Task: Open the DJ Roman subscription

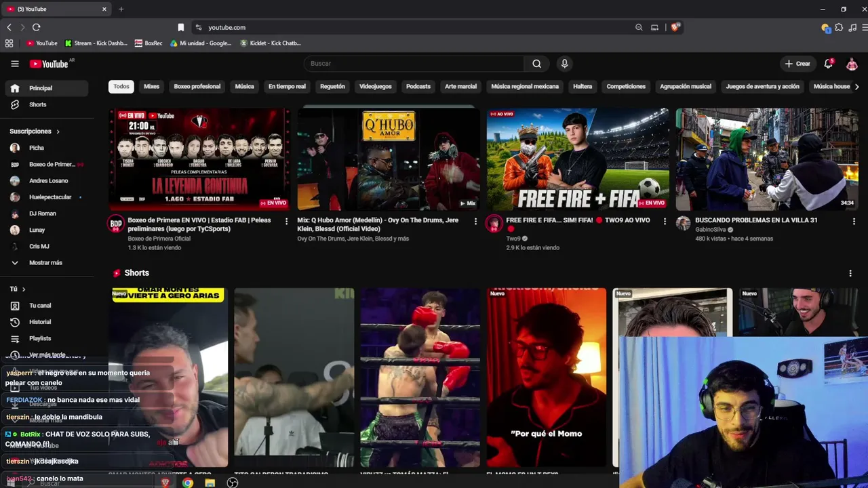Action: 47,213
